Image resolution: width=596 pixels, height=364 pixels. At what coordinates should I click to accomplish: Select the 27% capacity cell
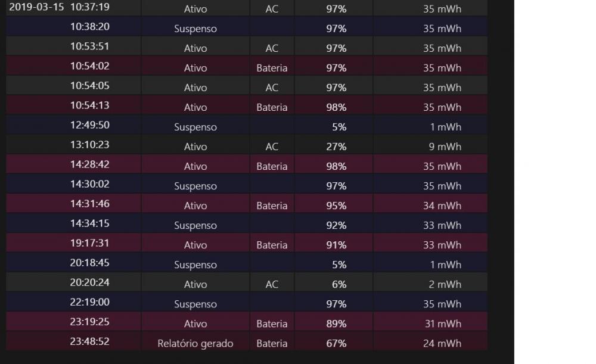coord(336,147)
